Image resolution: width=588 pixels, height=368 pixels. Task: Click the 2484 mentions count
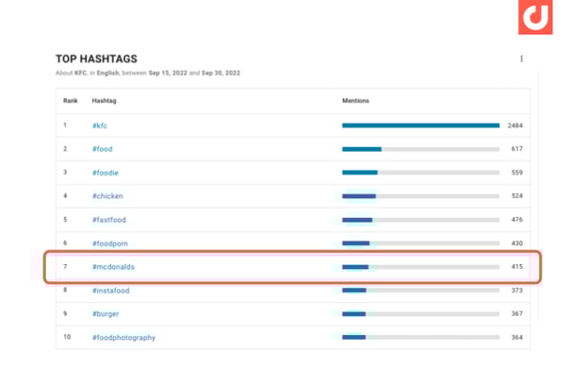coord(514,125)
